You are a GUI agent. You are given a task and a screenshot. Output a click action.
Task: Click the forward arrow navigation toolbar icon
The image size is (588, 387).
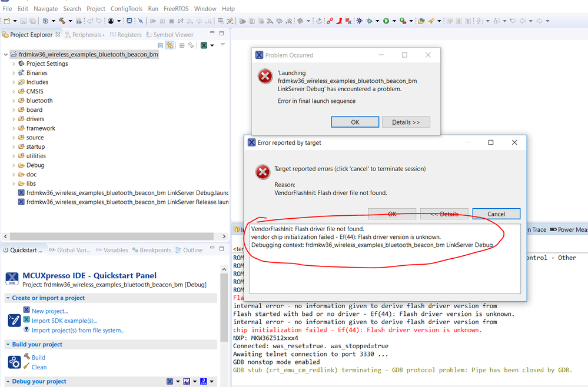point(539,21)
